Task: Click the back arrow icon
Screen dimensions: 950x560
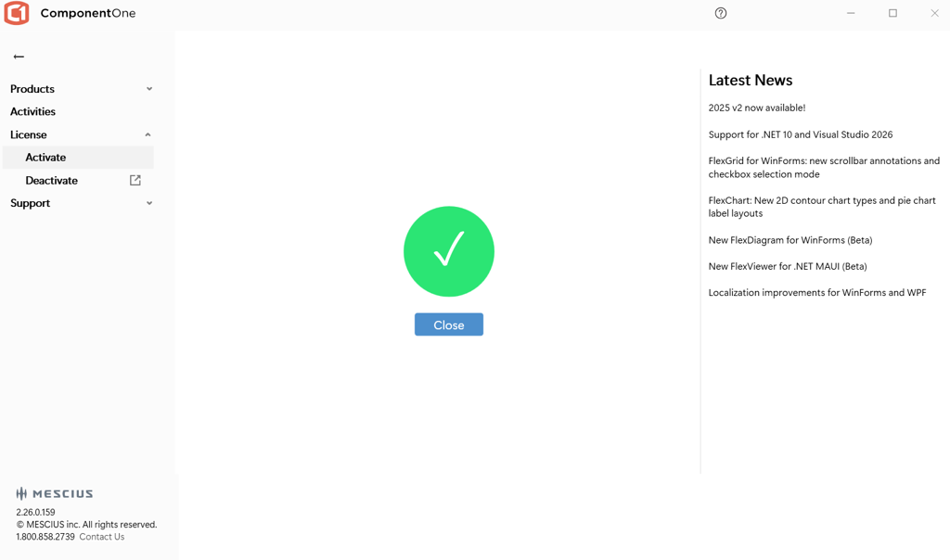Action: 19,57
